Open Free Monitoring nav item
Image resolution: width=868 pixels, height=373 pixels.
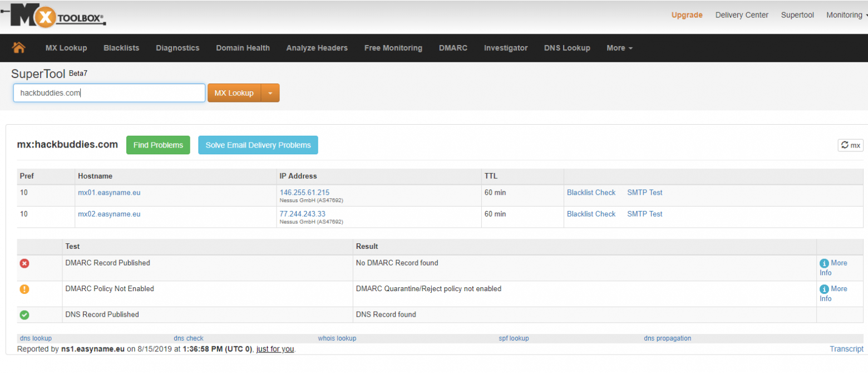click(393, 48)
